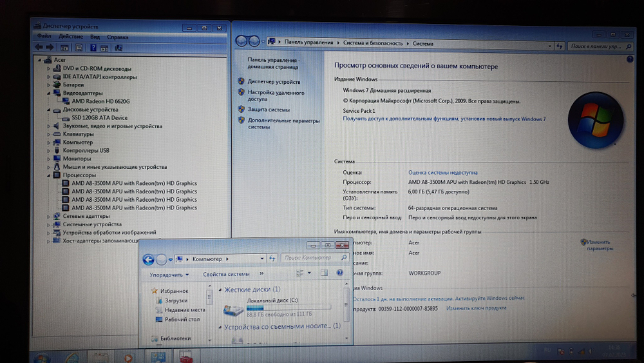Open the Файл menu in Device Manager
Image resolution: width=644 pixels, height=363 pixels.
pos(44,36)
